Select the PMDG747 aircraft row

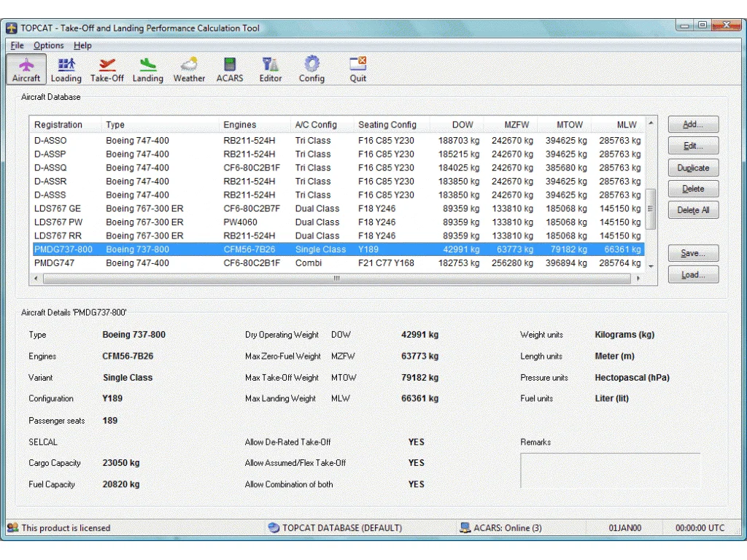point(338,262)
